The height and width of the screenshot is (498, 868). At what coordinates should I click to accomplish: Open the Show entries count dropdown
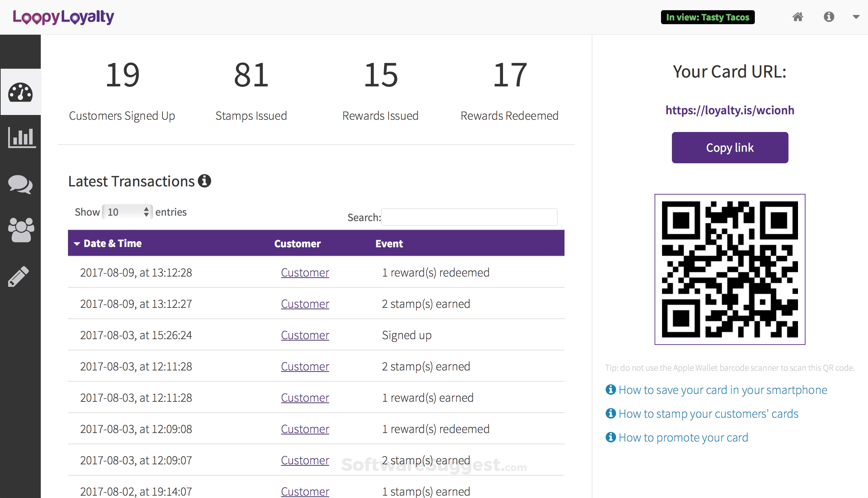tap(127, 212)
